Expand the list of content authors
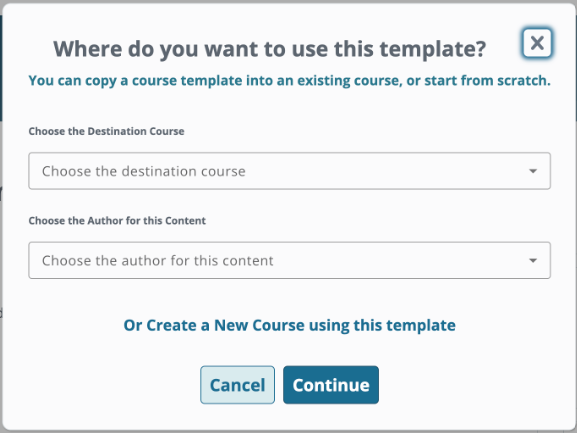Viewport: 577px width, 433px height. coord(290,260)
